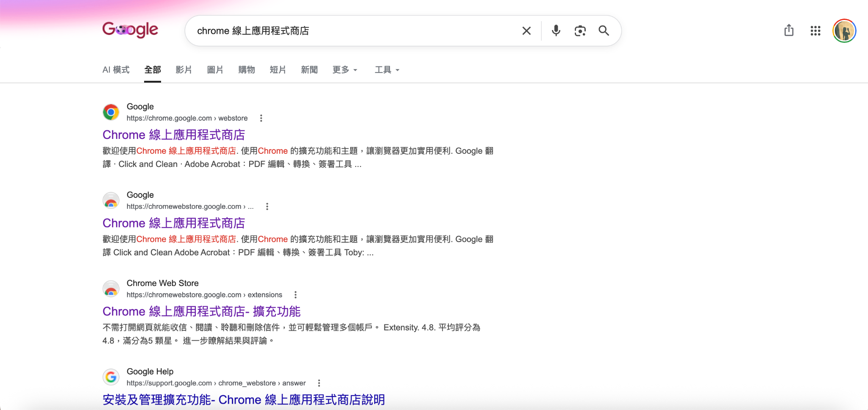Screen dimensions: 868x410
Task: Click URL https://chrome.google.com › webstore
Action: (187, 118)
